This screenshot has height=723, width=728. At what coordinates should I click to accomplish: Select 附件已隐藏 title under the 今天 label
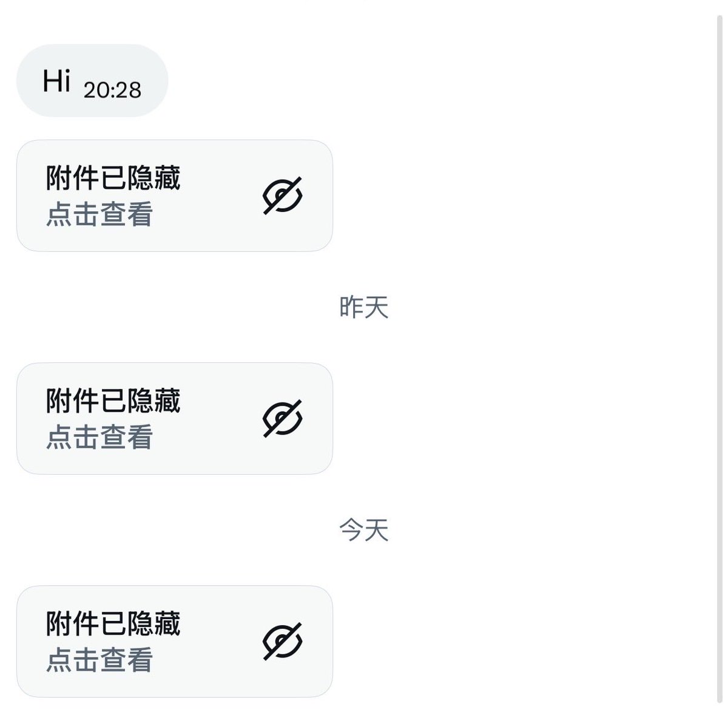(x=113, y=624)
